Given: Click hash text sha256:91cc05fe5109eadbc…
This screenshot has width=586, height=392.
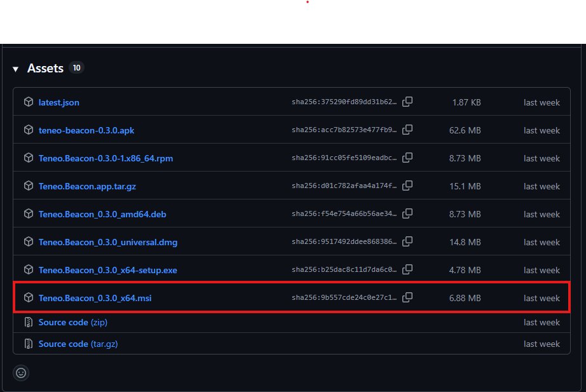Looking at the screenshot, I should (x=344, y=158).
